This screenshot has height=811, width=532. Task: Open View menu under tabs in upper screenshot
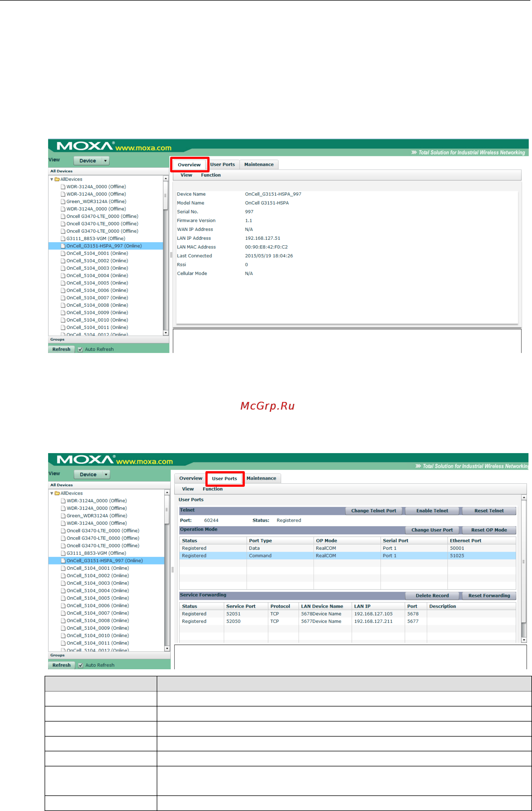(186, 175)
